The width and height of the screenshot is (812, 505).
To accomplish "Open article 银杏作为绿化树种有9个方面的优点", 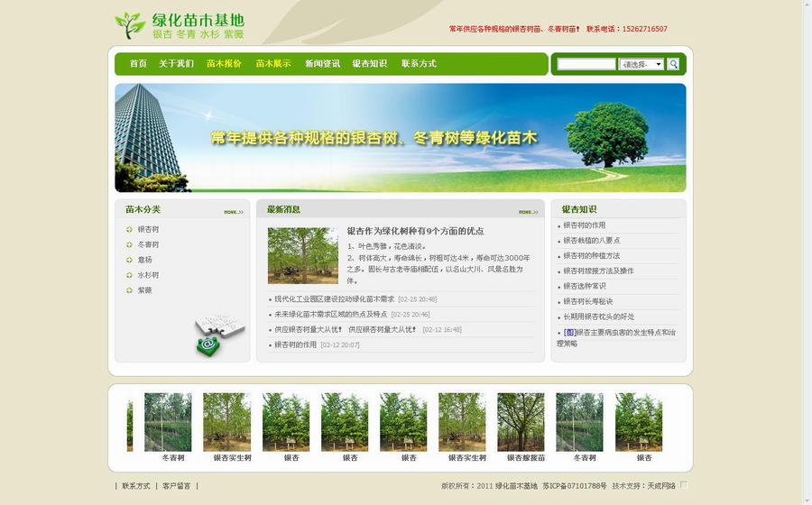I will 415,231.
